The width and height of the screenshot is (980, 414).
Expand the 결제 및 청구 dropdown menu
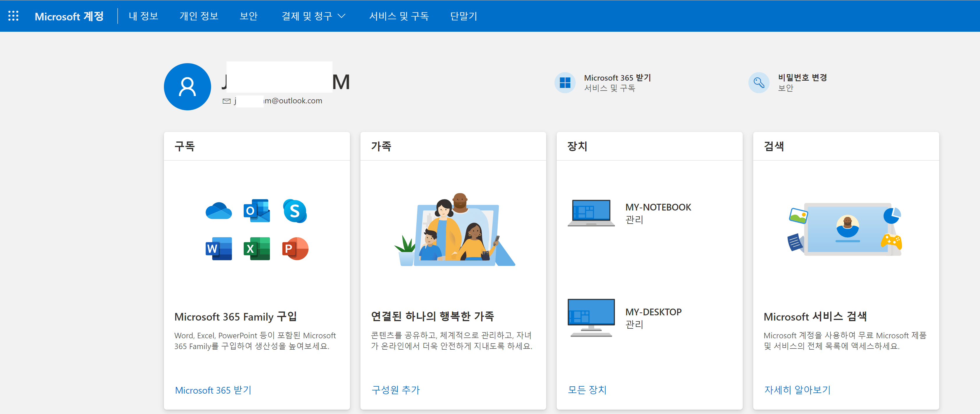click(314, 16)
